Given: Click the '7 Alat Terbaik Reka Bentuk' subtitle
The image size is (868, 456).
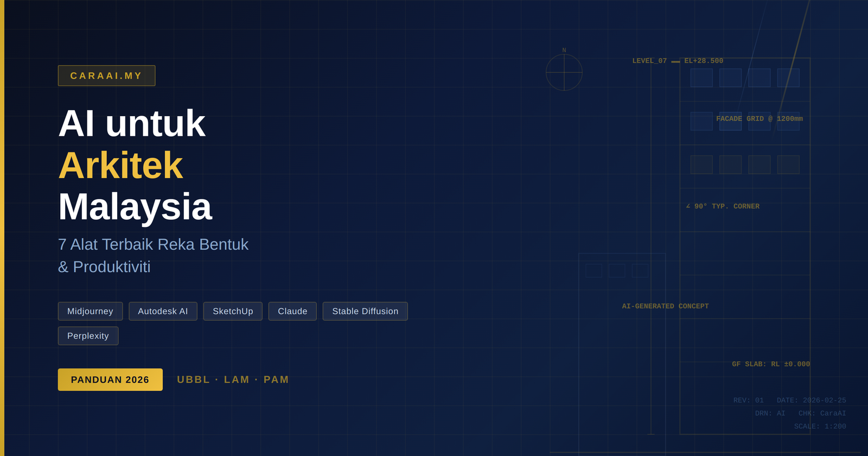Looking at the screenshot, I should pos(153,244).
